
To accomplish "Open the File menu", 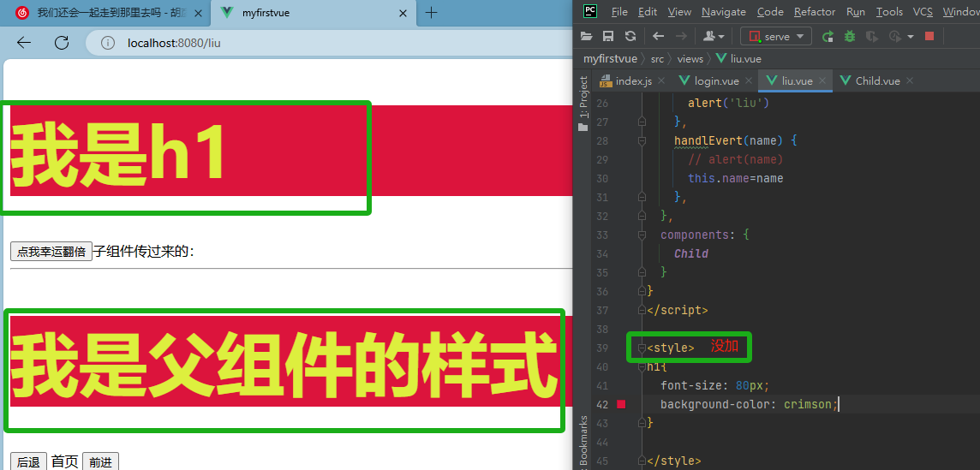I will click(619, 11).
